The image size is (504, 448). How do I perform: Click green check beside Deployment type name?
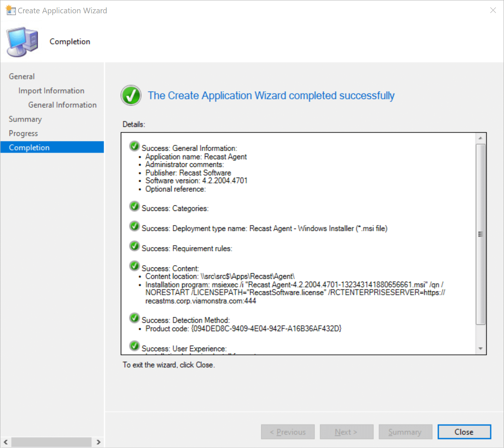[134, 226]
